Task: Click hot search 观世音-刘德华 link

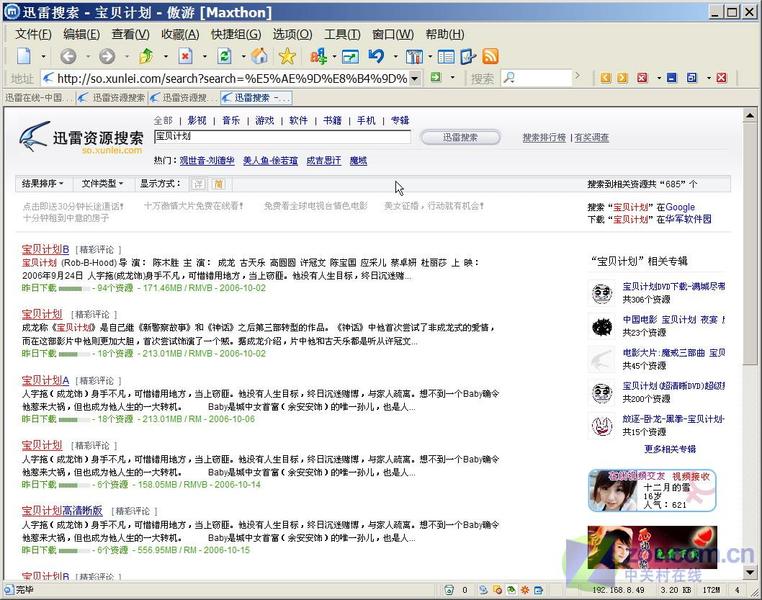Action: (207, 160)
